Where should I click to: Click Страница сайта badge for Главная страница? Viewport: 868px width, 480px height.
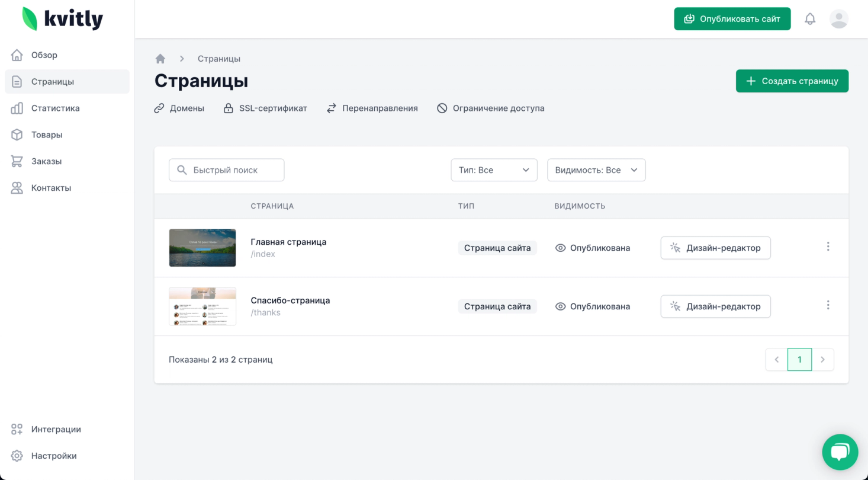point(497,248)
